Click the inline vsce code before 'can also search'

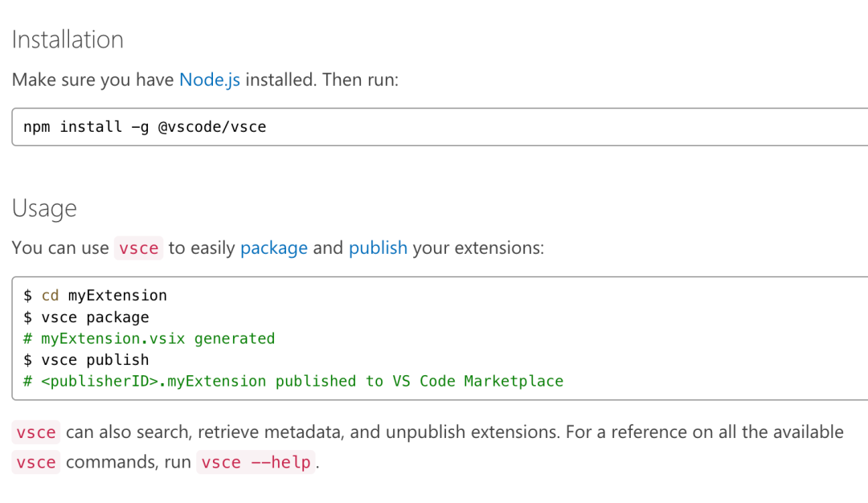pos(36,432)
